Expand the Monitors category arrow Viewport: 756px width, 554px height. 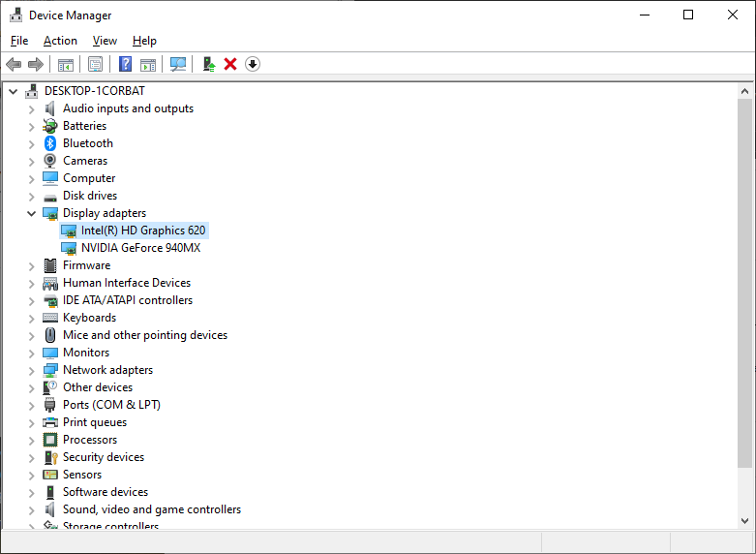point(31,353)
